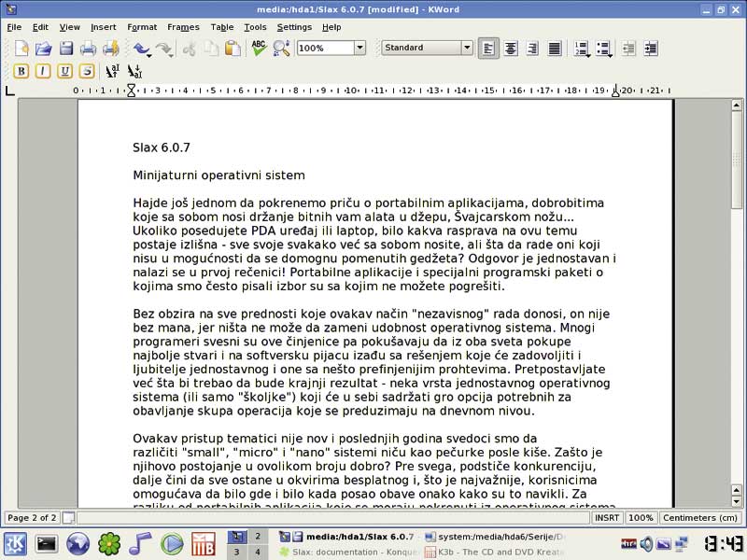
Task: Switch to virtual desktop 4
Action: (258, 552)
